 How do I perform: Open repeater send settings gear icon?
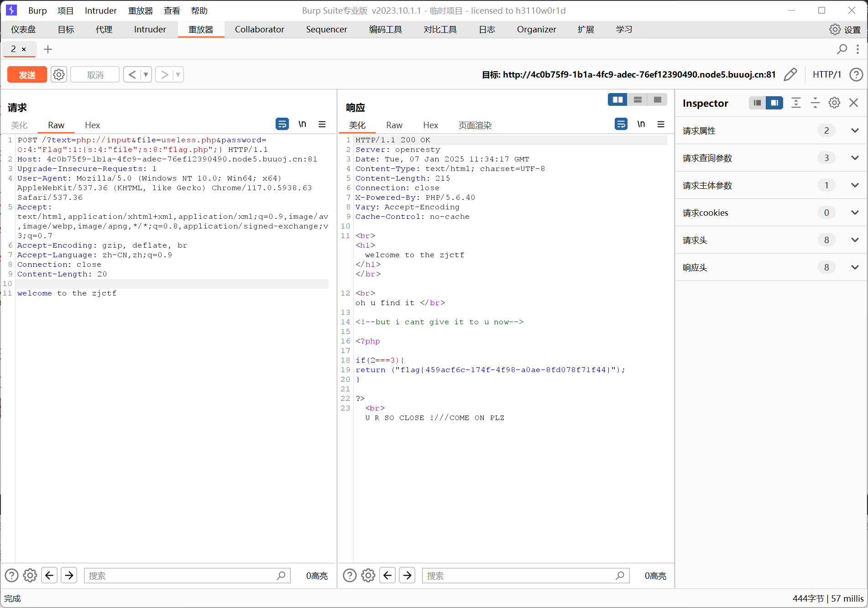(x=59, y=74)
